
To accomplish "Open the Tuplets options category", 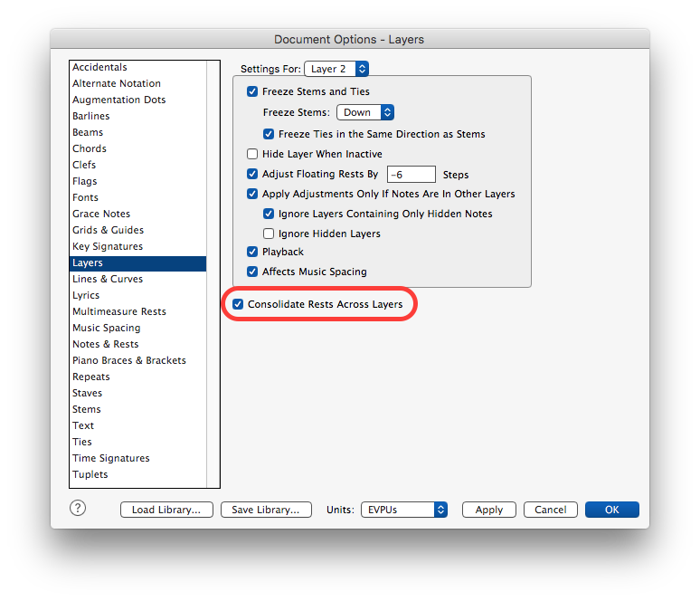I will (90, 474).
